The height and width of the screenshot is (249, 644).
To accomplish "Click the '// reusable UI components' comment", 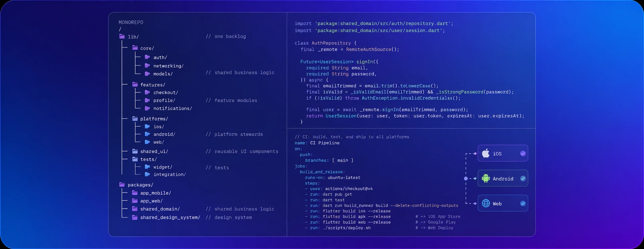I will coord(242,151).
